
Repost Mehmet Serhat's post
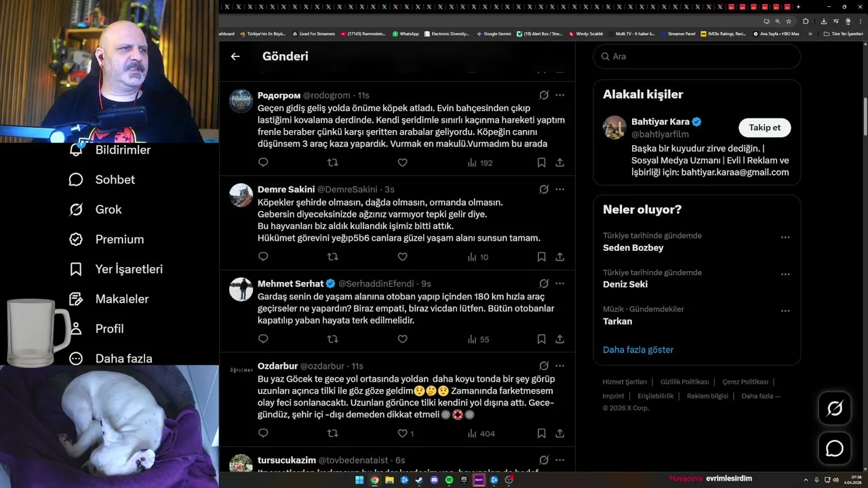pos(332,339)
